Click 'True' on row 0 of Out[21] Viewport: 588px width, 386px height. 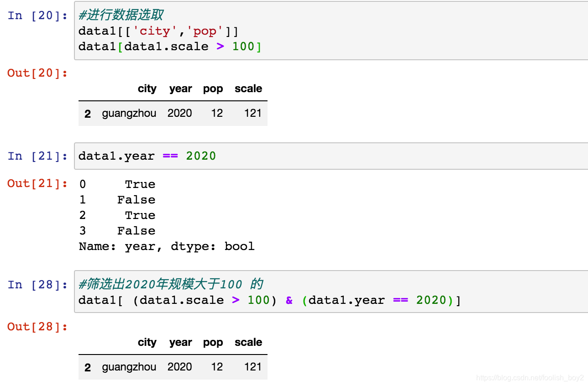click(140, 184)
